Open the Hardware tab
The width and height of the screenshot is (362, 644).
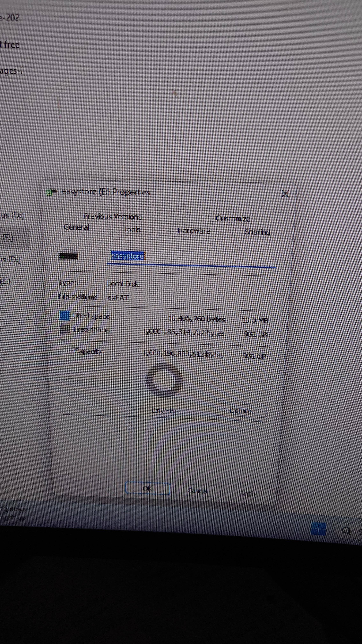194,231
